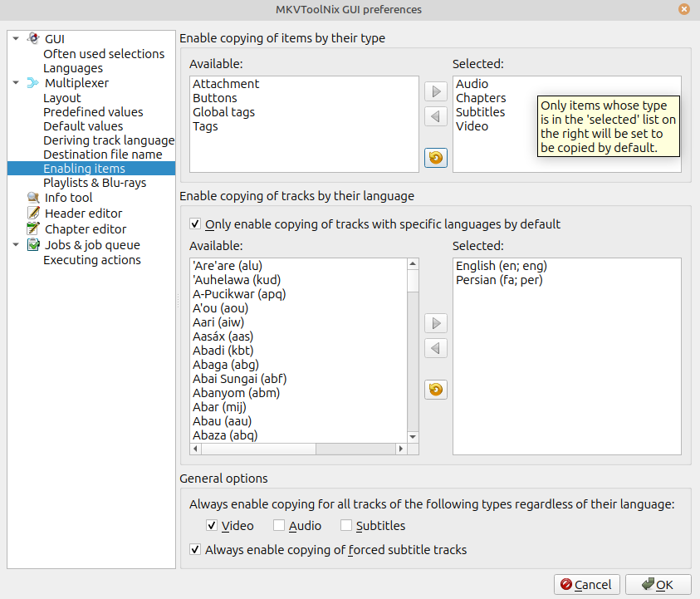Open Deriving track language page

point(109,140)
